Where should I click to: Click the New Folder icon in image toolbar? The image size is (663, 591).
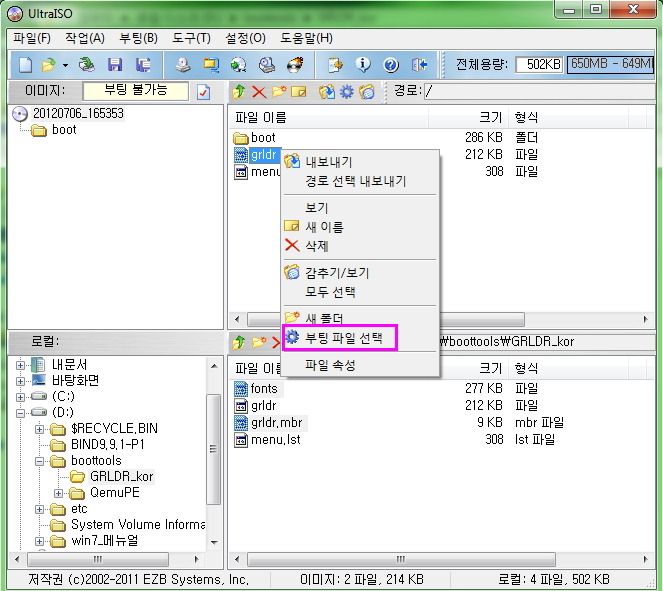tap(279, 91)
